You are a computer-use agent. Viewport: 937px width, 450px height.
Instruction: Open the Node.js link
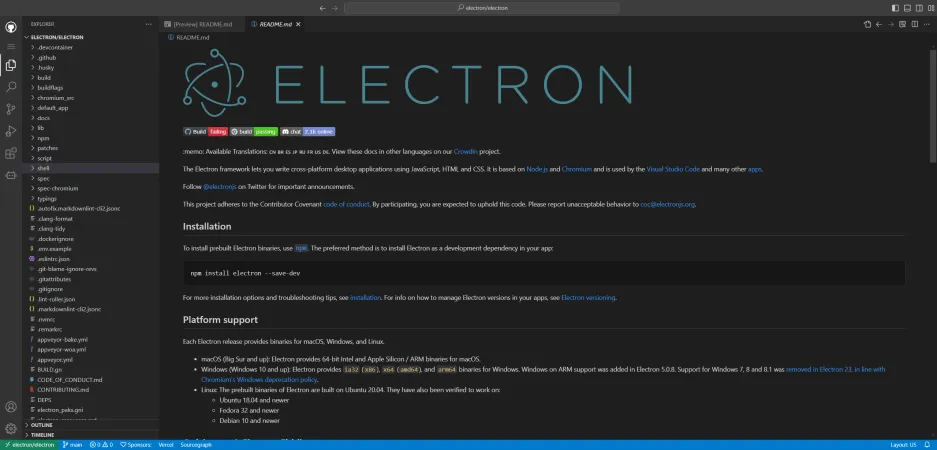click(537, 169)
